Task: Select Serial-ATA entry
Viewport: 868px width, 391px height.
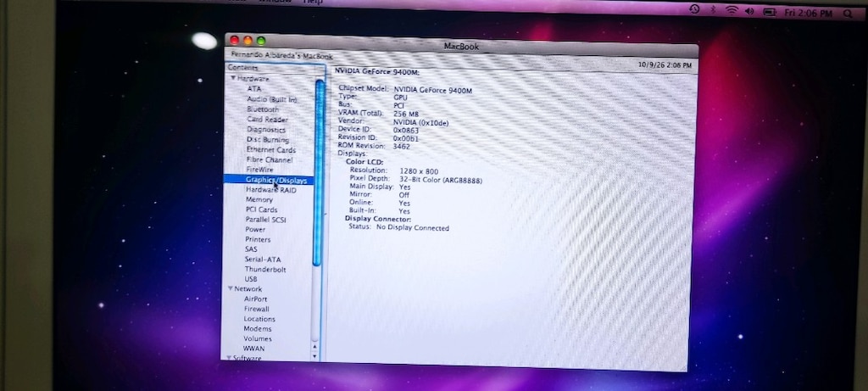Action: 263,260
